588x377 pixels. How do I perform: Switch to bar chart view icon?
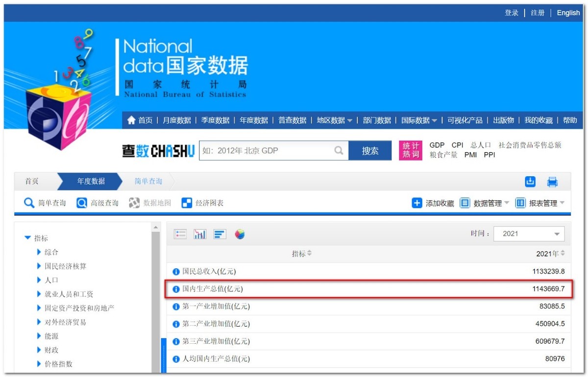pos(199,234)
